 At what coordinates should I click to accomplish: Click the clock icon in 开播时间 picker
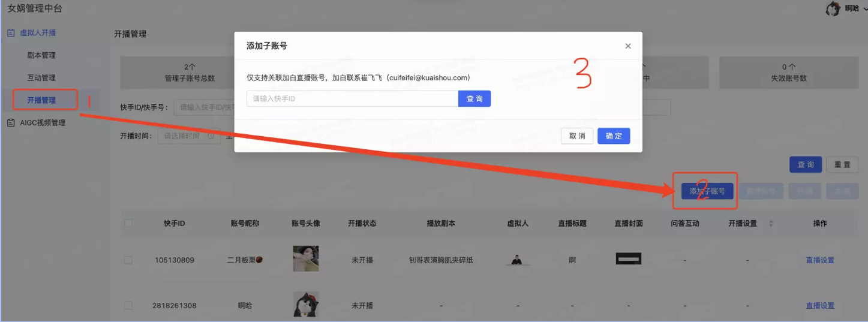pos(211,136)
